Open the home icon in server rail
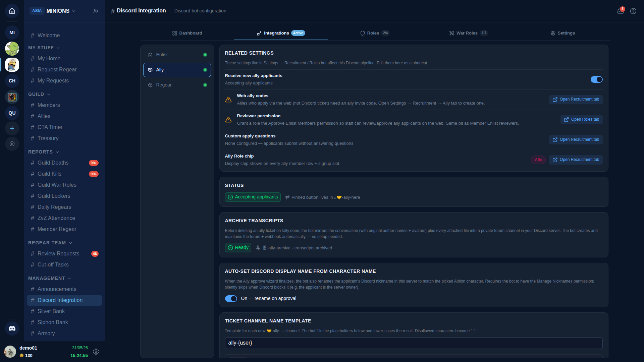Screen dimensions: 644x362 12,11
